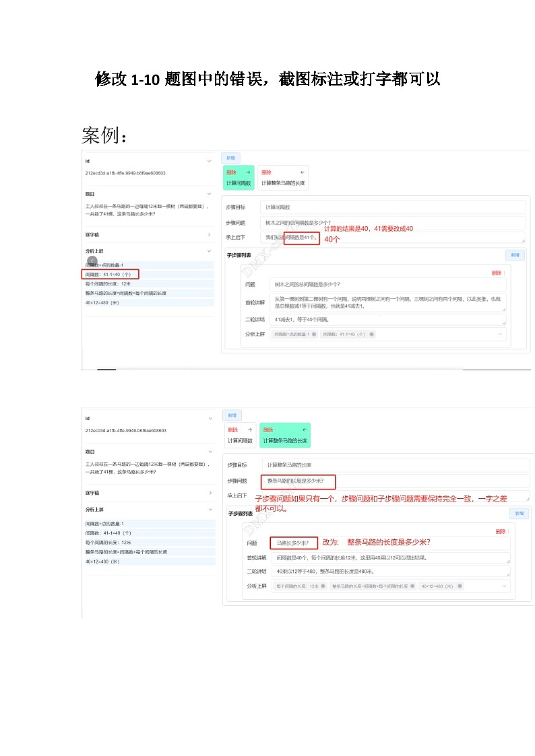Open the 分析上屏 tag dropdown in first screenshot
535x756 pixels.
coord(500,334)
